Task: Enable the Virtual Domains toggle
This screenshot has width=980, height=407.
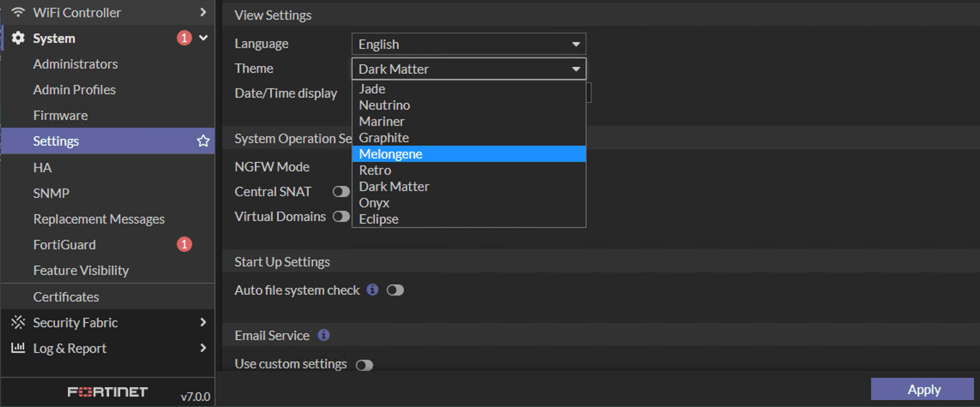Action: pos(341,216)
